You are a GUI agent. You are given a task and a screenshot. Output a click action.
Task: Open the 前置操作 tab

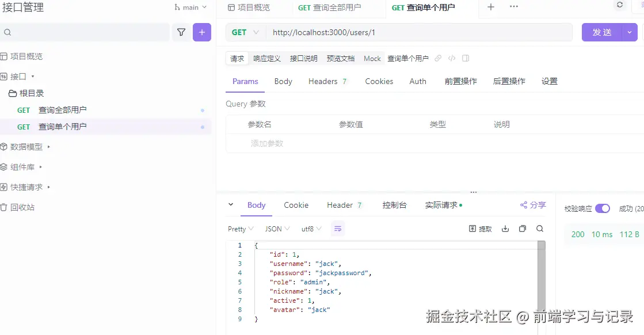(461, 81)
